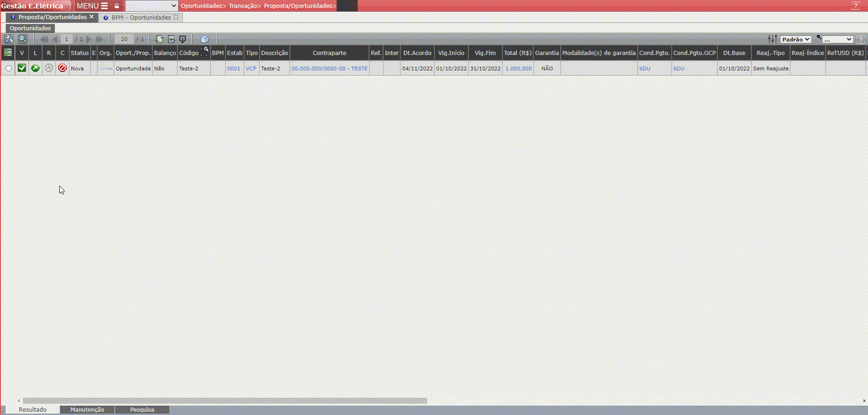Switch to the BPM - Oportunidades tab
The height and width of the screenshot is (415, 868).
[x=141, y=17]
